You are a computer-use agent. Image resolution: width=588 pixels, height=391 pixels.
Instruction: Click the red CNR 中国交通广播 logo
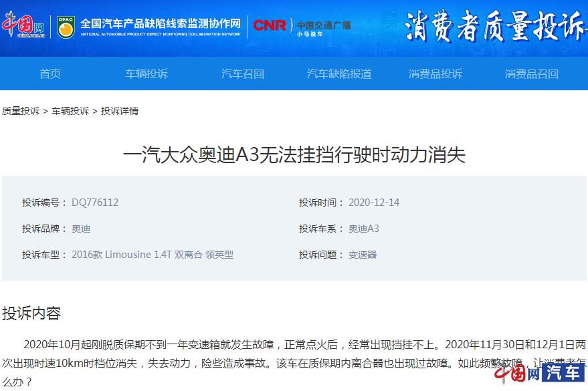tap(301, 27)
